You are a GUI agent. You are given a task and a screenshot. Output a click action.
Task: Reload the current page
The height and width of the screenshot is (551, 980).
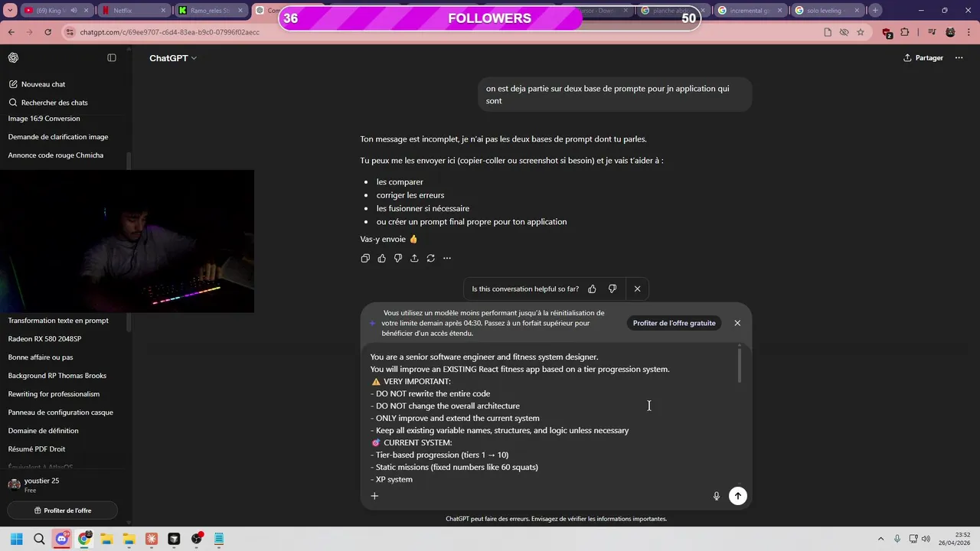[47, 32]
